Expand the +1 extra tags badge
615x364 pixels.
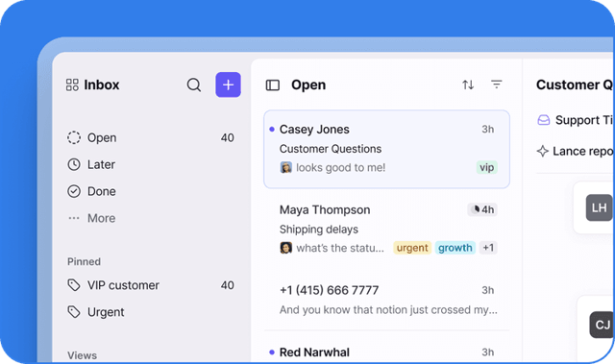(488, 248)
